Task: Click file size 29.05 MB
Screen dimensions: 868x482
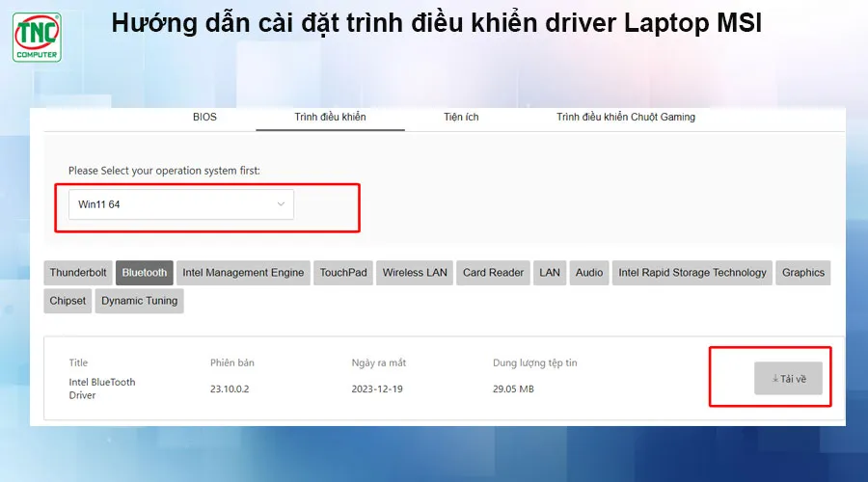Action: pos(513,389)
